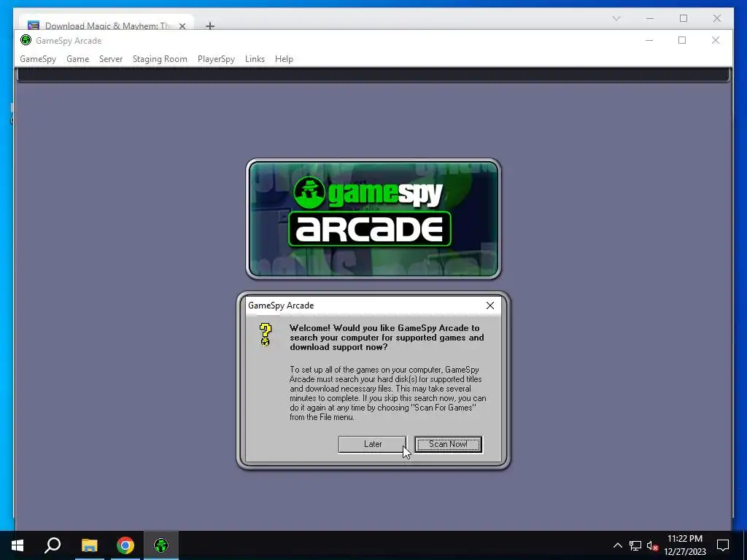Click the Later button in dialog
The width and height of the screenshot is (747, 560).
tap(373, 444)
